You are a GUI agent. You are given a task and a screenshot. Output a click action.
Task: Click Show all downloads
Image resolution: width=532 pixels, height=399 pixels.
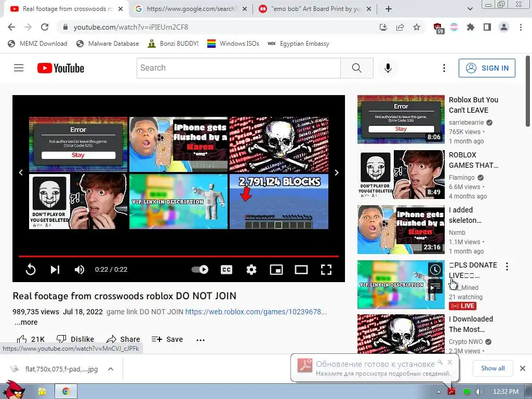pos(493,368)
